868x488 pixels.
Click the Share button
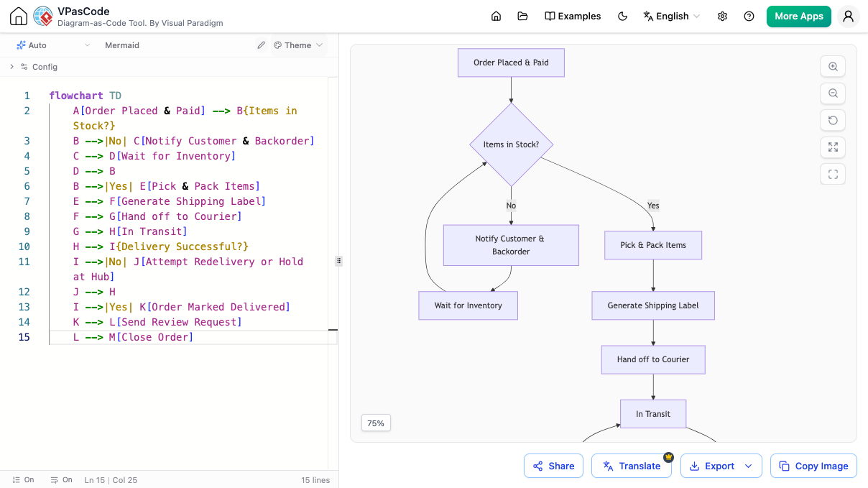553,466
